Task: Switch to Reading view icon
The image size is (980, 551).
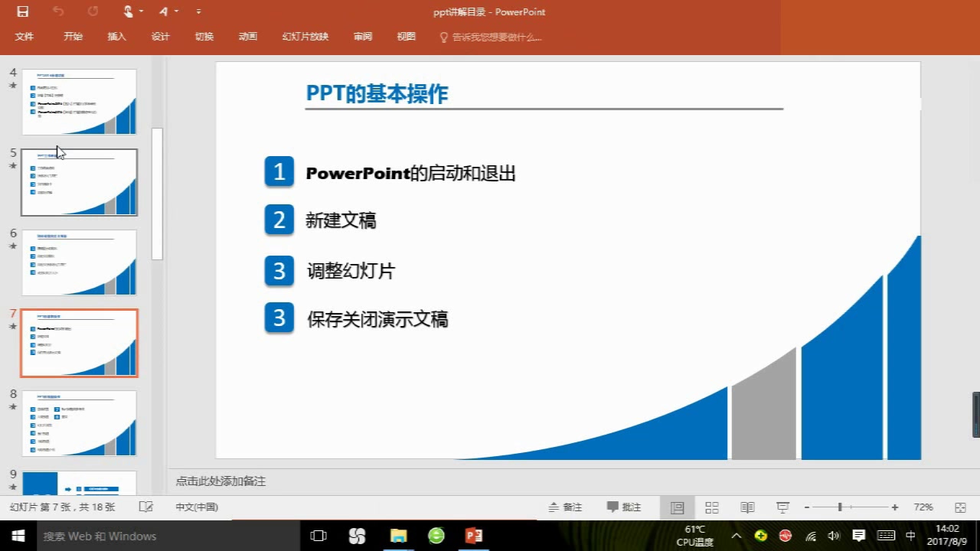Action: click(747, 507)
